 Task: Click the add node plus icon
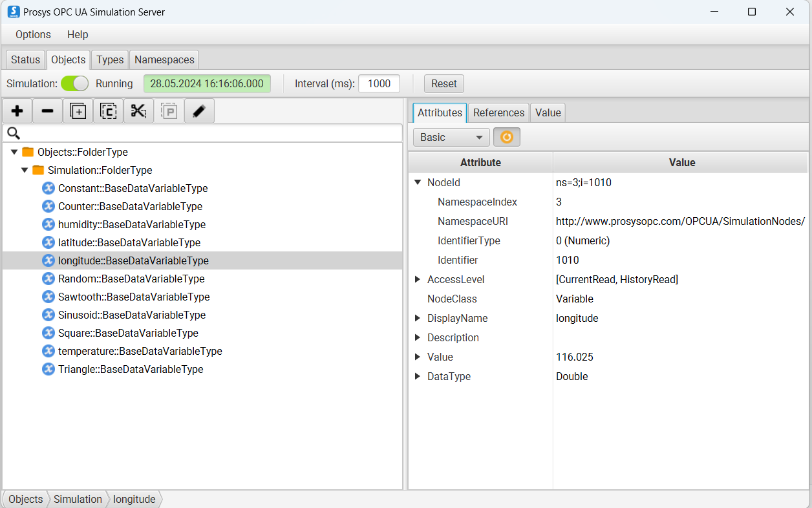coord(17,111)
